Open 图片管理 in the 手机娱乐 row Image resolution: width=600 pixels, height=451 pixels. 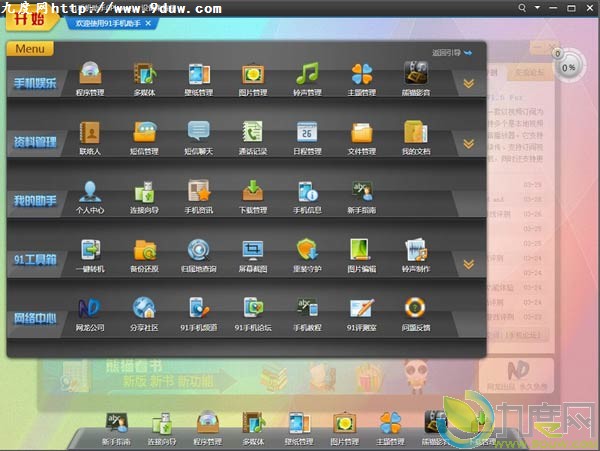coord(253,78)
